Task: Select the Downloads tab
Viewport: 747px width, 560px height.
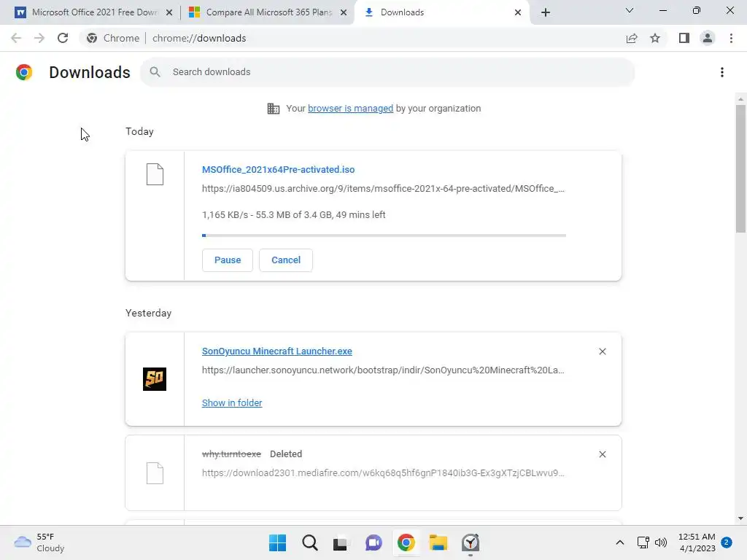Action: (x=442, y=12)
